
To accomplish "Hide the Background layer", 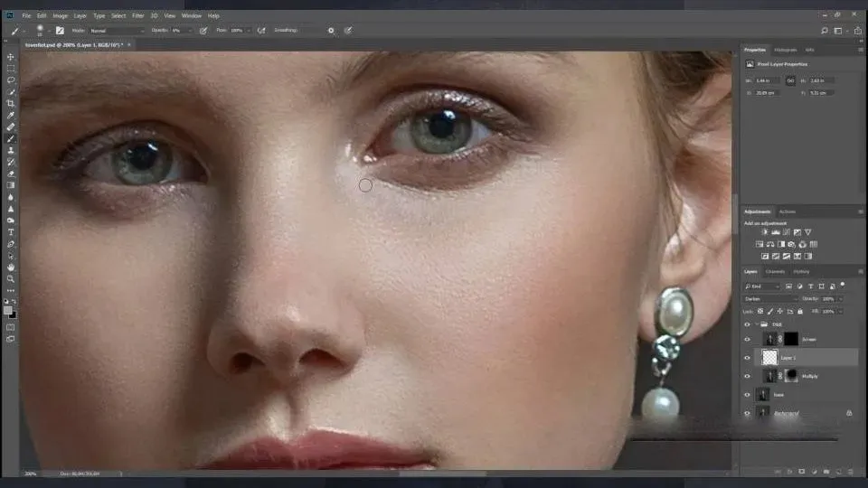I will click(x=747, y=413).
